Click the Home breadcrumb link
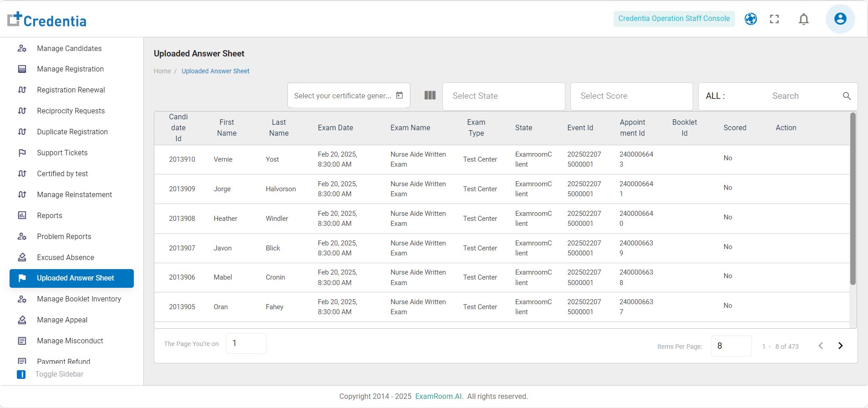868x408 pixels. tap(162, 71)
